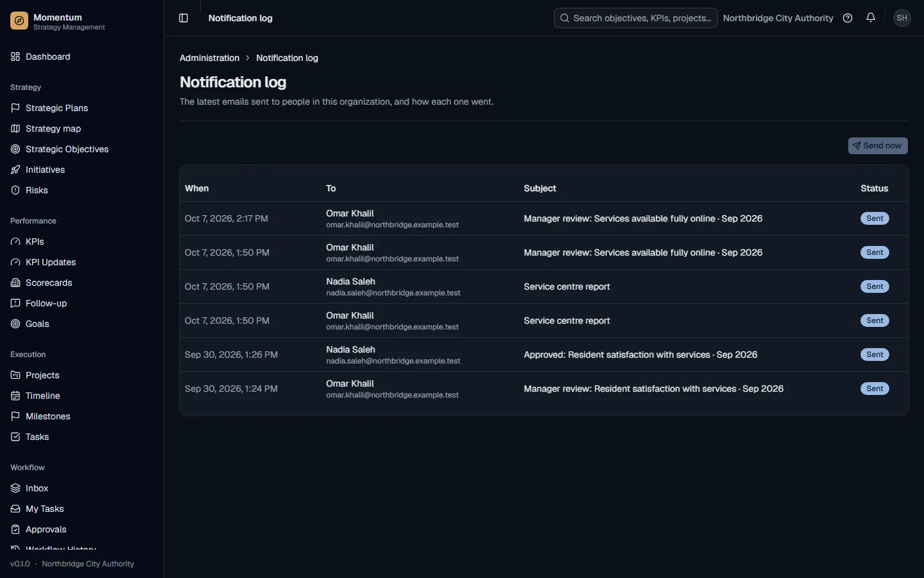Click Nadia Saleh in the 1:26 PM row
This screenshot has width=924, height=578.
click(x=350, y=349)
